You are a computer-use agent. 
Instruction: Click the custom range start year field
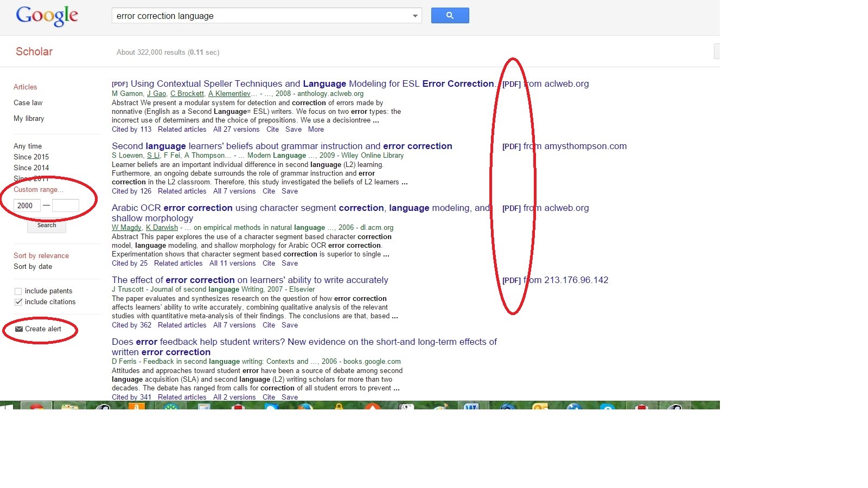27,206
